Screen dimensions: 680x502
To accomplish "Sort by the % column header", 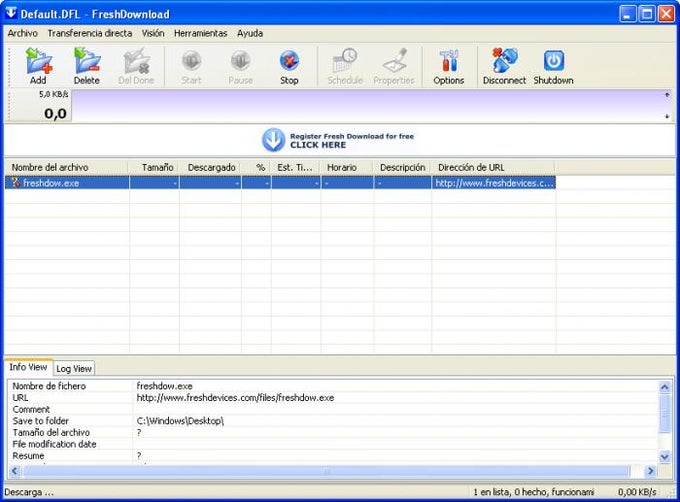I will pos(256,167).
